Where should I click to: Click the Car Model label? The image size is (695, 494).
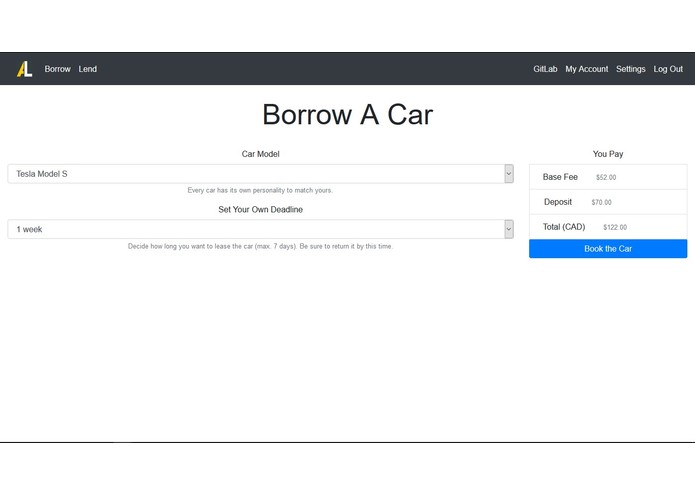(261, 154)
